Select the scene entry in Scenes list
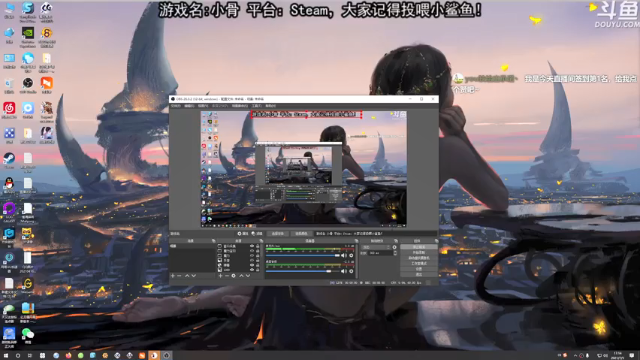Image resolution: width=640 pixels, height=360 pixels. click(x=192, y=246)
